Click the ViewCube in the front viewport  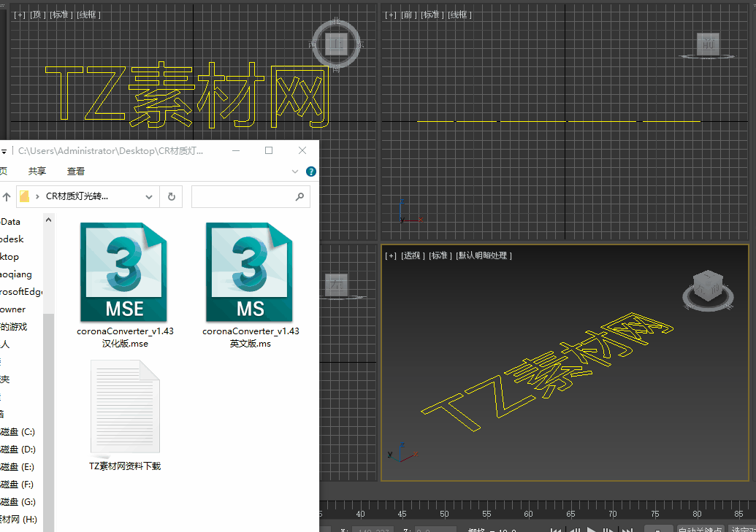(x=706, y=45)
